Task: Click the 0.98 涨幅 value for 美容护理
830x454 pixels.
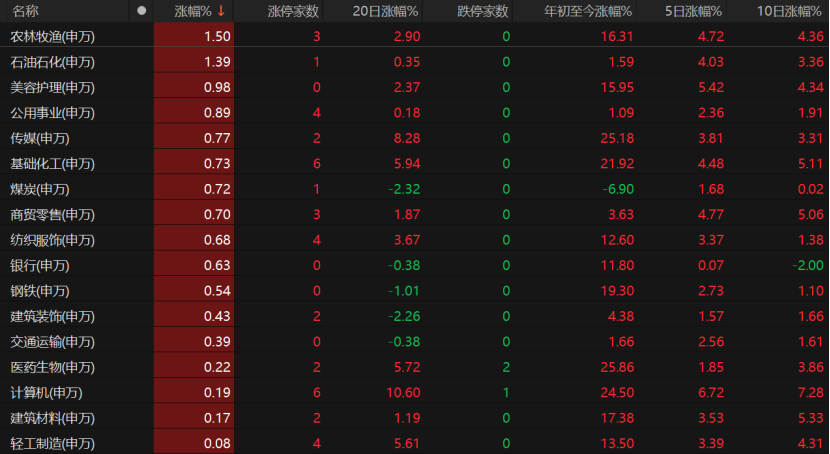Action: pos(217,87)
